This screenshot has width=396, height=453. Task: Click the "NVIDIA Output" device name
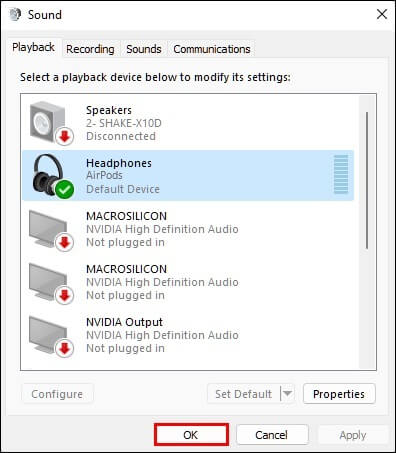124,322
